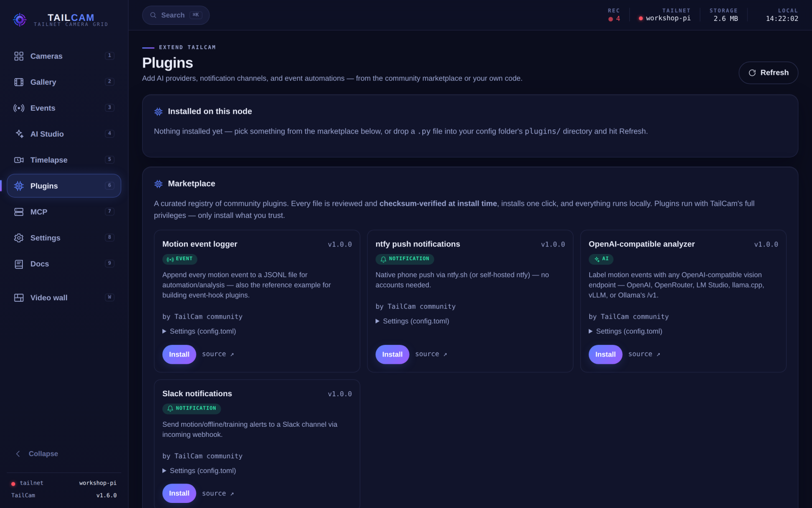Open the Docs document icon

pos(19,264)
